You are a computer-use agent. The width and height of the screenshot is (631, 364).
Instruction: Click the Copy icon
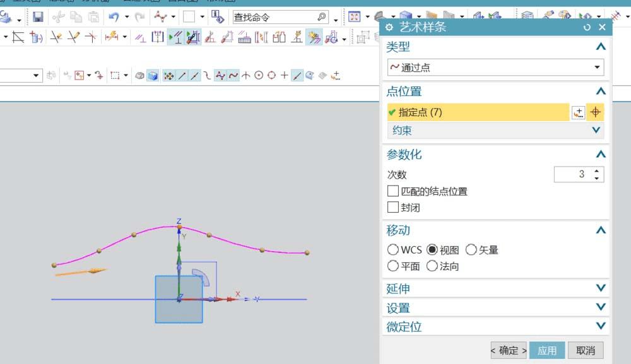(76, 17)
